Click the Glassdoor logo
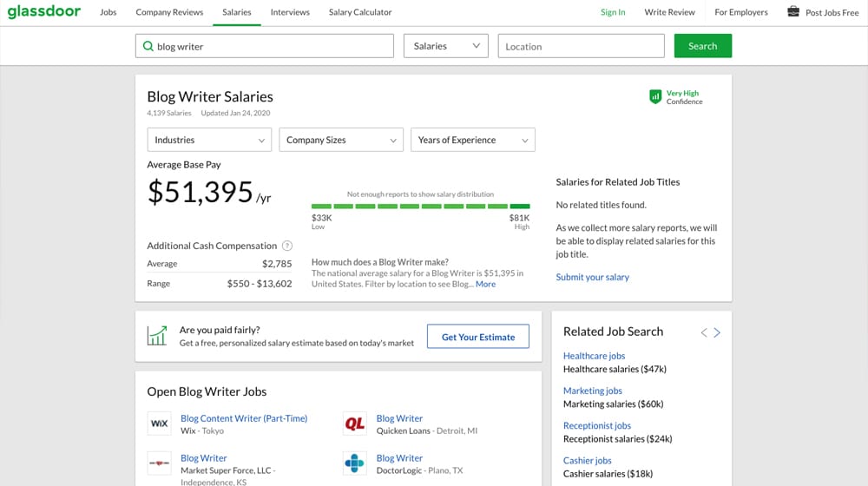Screen dimensions: 868x486 point(43,11)
